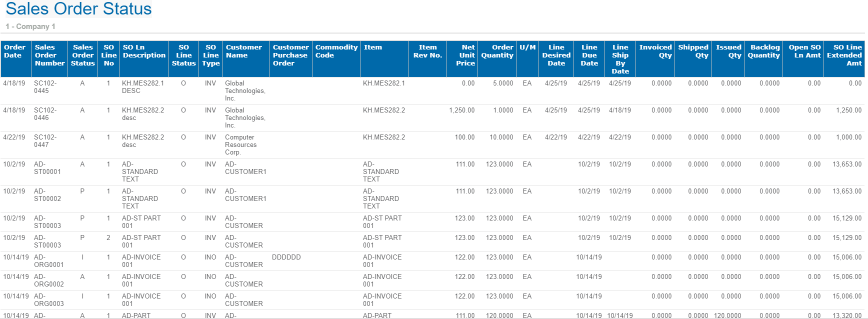Screen dimensions: 868x319
Task: Select the SO Ln Description column header
Action: click(144, 51)
